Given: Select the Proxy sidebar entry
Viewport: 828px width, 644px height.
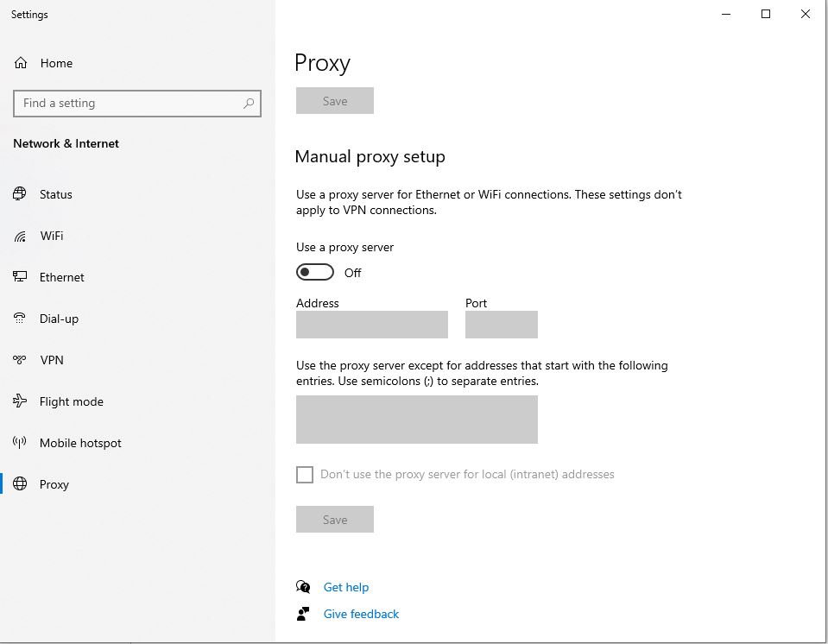Looking at the screenshot, I should (54, 484).
